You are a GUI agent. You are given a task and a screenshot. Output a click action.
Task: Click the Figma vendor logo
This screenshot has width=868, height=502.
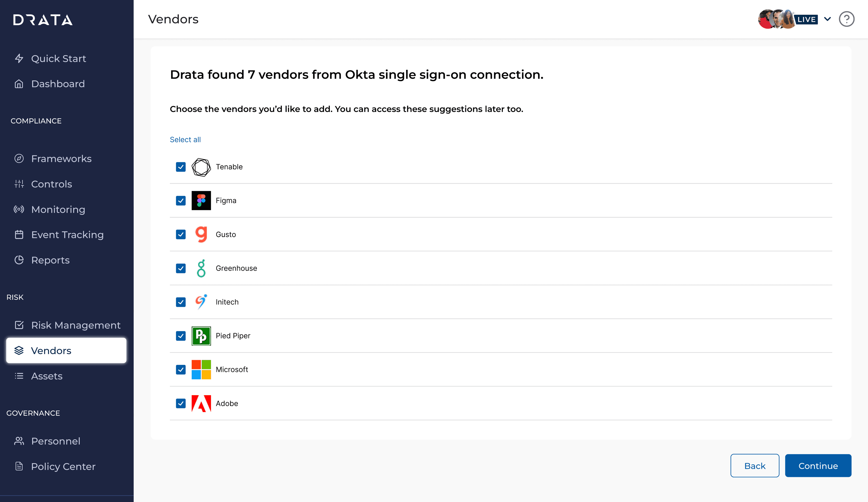click(201, 200)
